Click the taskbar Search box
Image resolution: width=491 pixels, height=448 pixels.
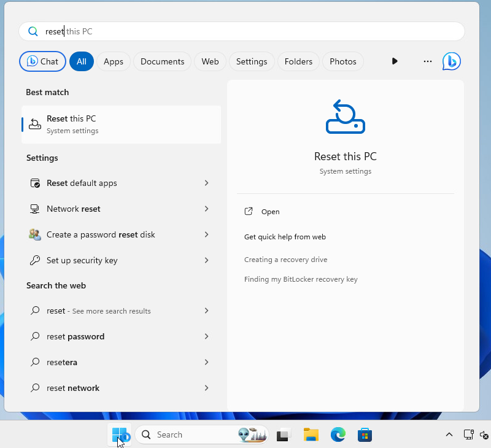(x=202, y=434)
